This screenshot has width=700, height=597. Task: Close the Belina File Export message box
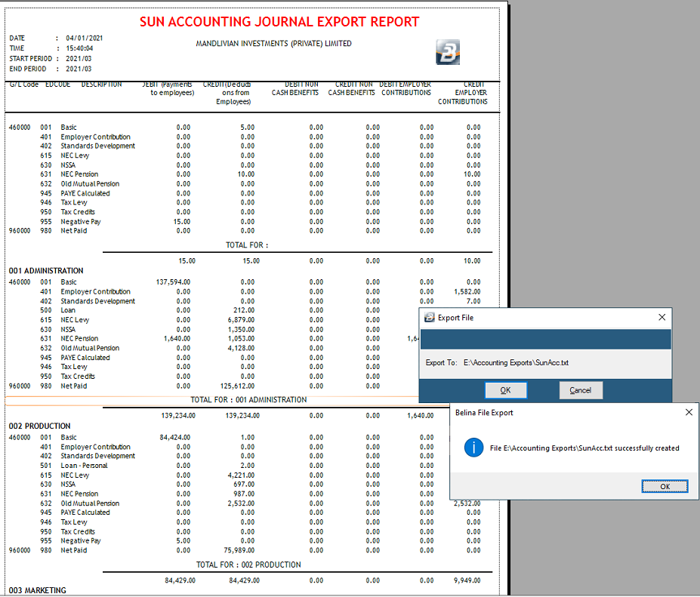(689, 412)
